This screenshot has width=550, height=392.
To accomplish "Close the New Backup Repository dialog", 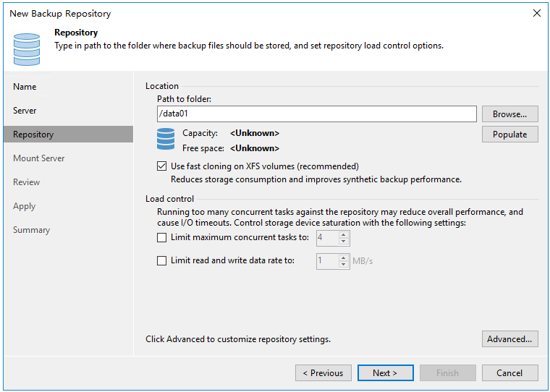I will [x=536, y=13].
